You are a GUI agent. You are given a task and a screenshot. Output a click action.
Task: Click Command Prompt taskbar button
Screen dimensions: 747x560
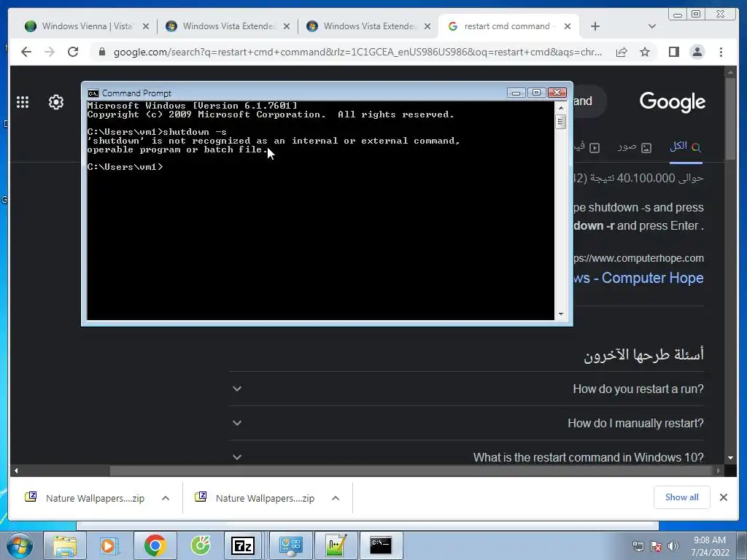(x=381, y=545)
